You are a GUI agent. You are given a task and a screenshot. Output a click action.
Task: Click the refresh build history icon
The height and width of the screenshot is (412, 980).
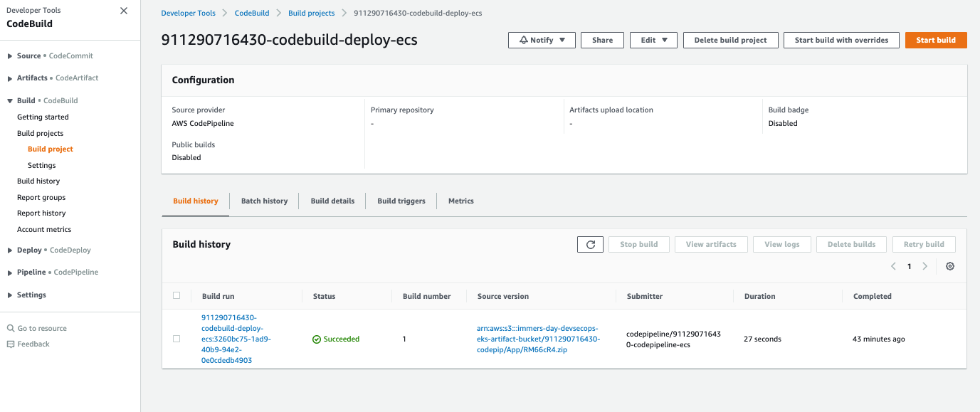tap(590, 244)
